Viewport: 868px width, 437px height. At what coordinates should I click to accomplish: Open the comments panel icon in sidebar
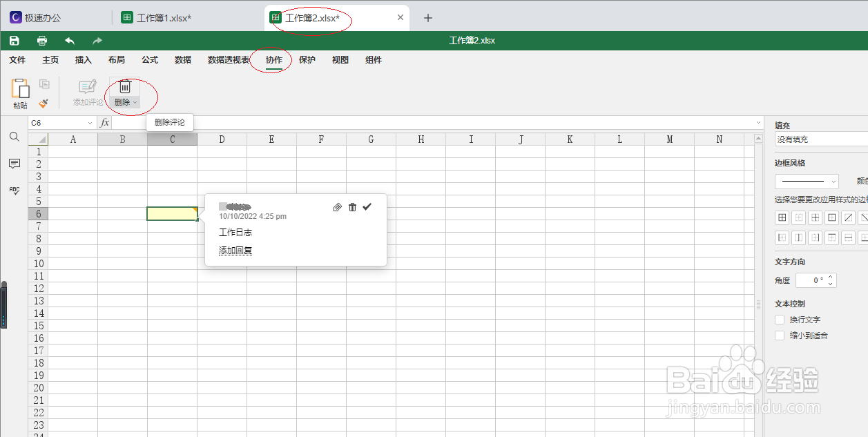click(x=14, y=164)
